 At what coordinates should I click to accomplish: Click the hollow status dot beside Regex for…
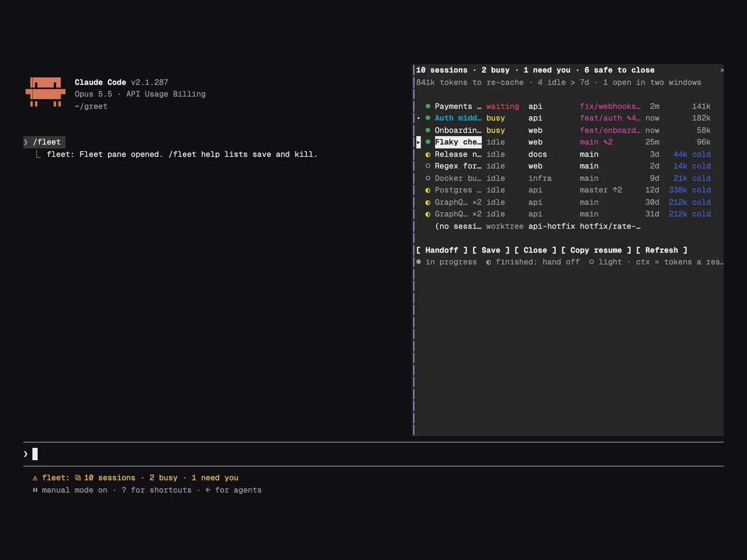pos(428,166)
